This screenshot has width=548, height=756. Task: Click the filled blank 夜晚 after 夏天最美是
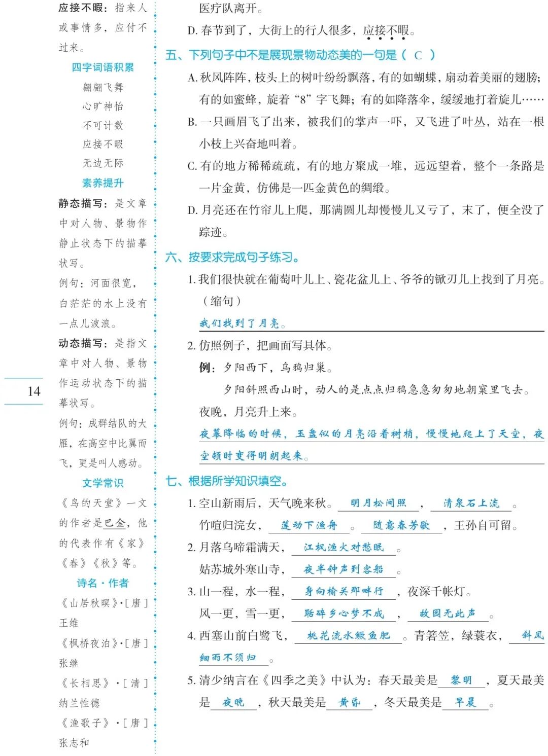233,702
